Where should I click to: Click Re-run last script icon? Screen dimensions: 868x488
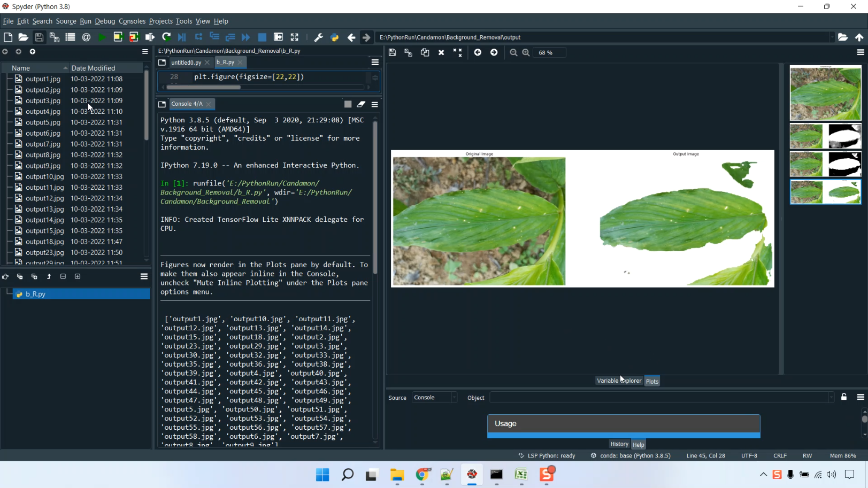click(x=166, y=37)
